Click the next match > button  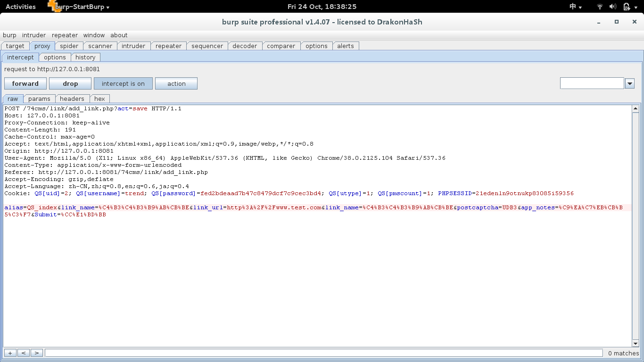pos(36,353)
